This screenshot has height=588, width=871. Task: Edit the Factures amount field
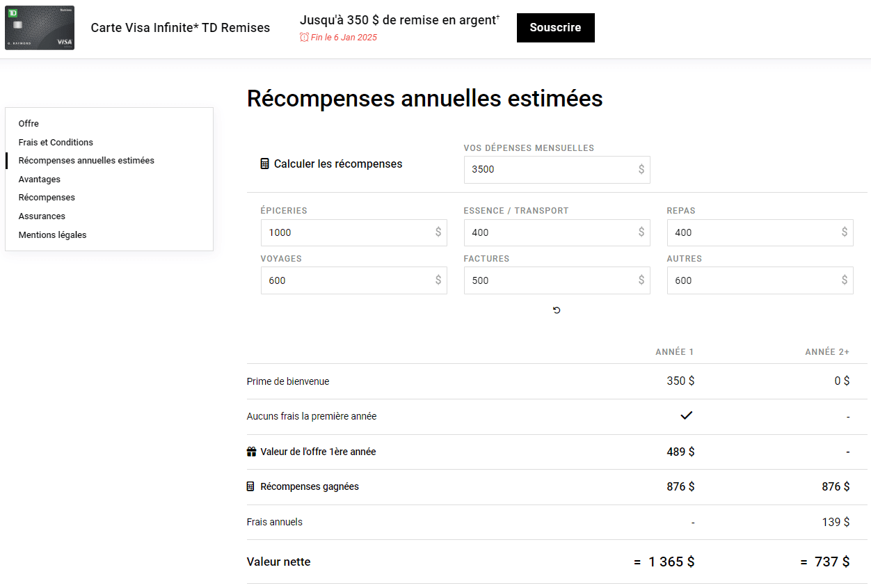point(550,280)
